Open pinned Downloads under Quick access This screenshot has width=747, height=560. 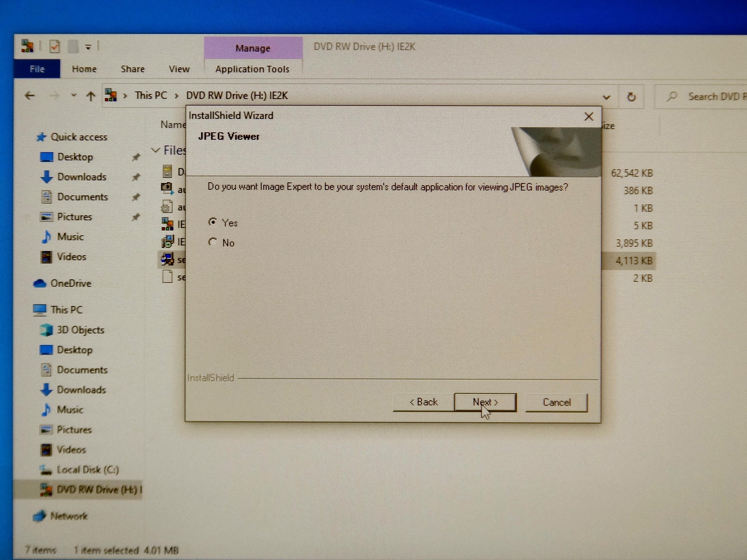(x=82, y=177)
